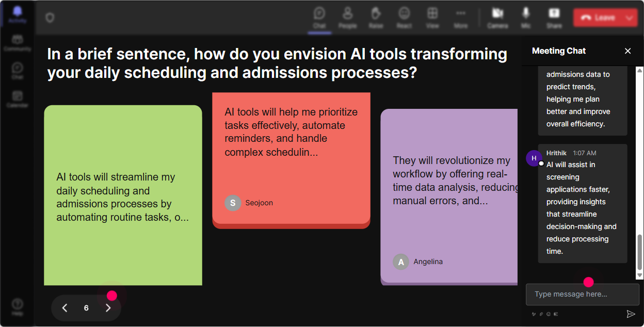Click the poll question heading text
The image size is (644, 327).
click(x=277, y=63)
